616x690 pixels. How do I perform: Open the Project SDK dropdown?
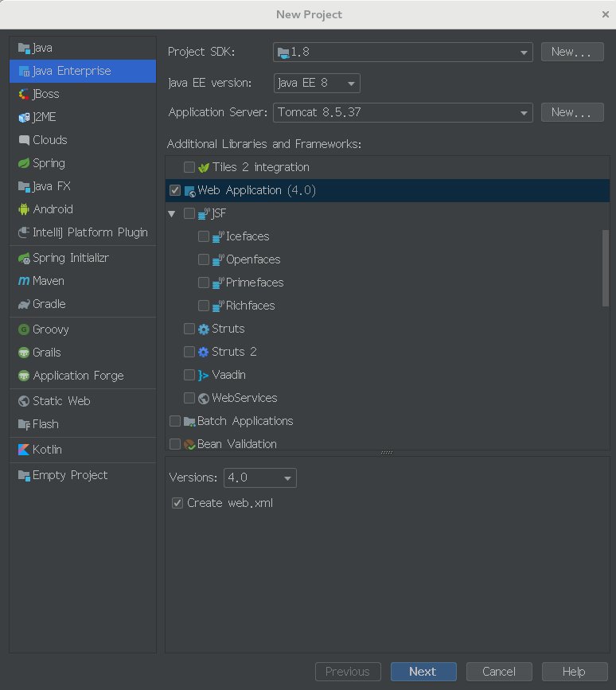point(403,53)
